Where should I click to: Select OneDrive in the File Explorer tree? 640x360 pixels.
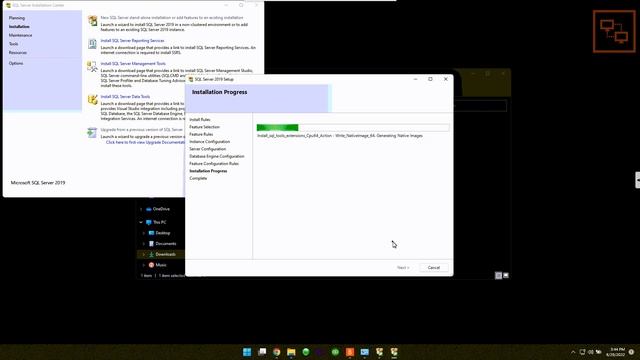click(x=161, y=209)
